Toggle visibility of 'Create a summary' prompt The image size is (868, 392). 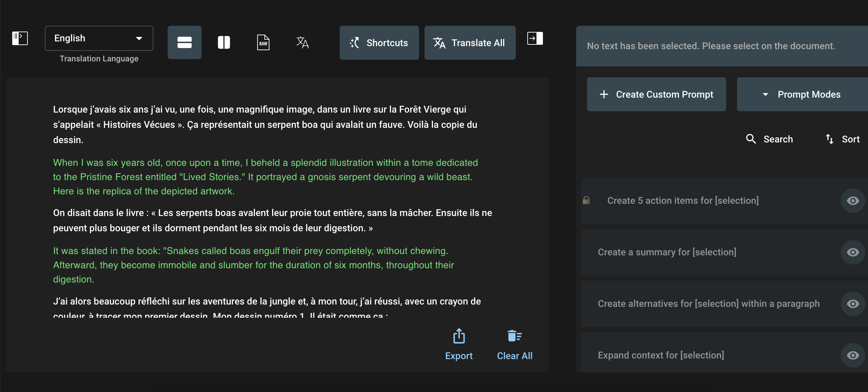click(853, 252)
